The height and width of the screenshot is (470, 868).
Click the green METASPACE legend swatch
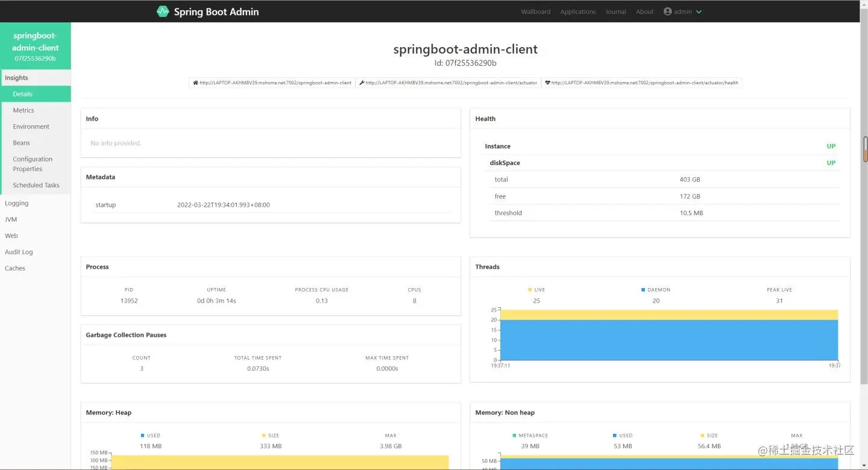click(x=514, y=435)
